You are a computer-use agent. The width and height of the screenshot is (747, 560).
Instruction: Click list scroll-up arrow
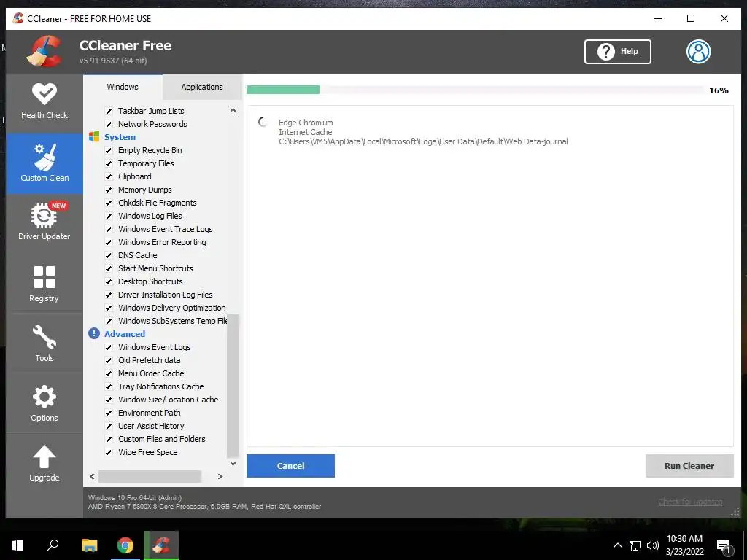point(233,111)
